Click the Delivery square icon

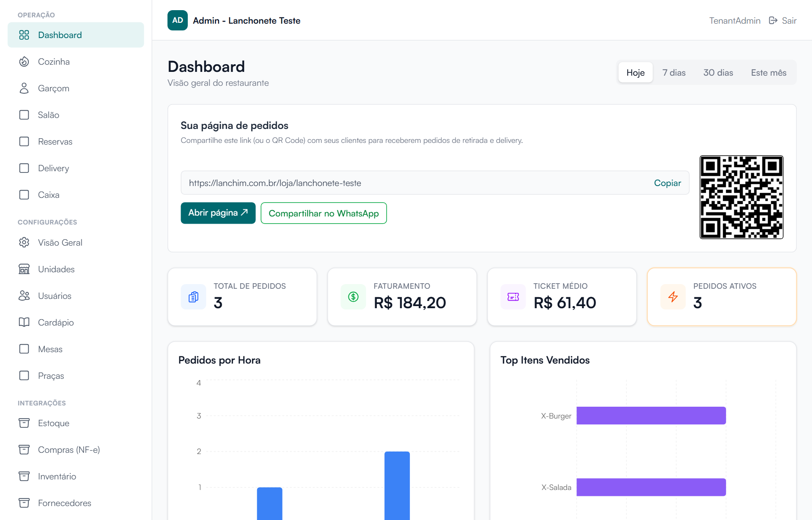pyautogui.click(x=24, y=168)
